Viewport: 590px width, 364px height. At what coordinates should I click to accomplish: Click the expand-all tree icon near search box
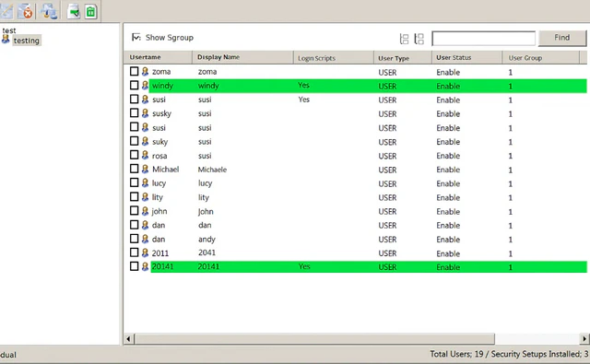click(419, 39)
